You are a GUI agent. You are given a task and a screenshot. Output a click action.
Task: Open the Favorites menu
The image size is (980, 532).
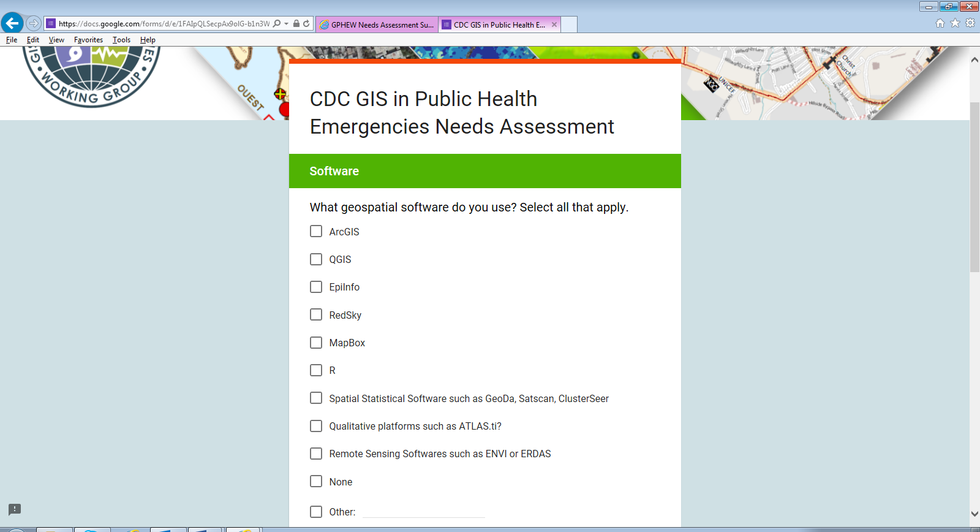click(x=88, y=40)
